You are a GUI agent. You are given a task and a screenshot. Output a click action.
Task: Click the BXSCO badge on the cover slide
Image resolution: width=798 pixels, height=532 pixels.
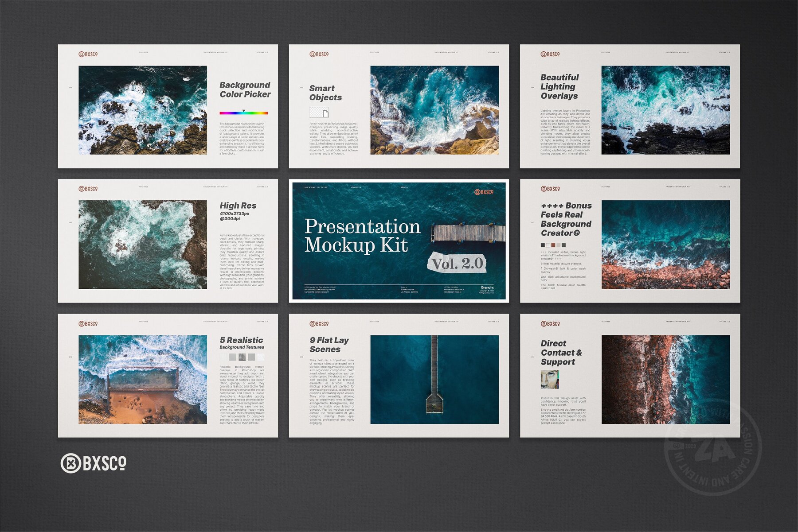pyautogui.click(x=483, y=192)
